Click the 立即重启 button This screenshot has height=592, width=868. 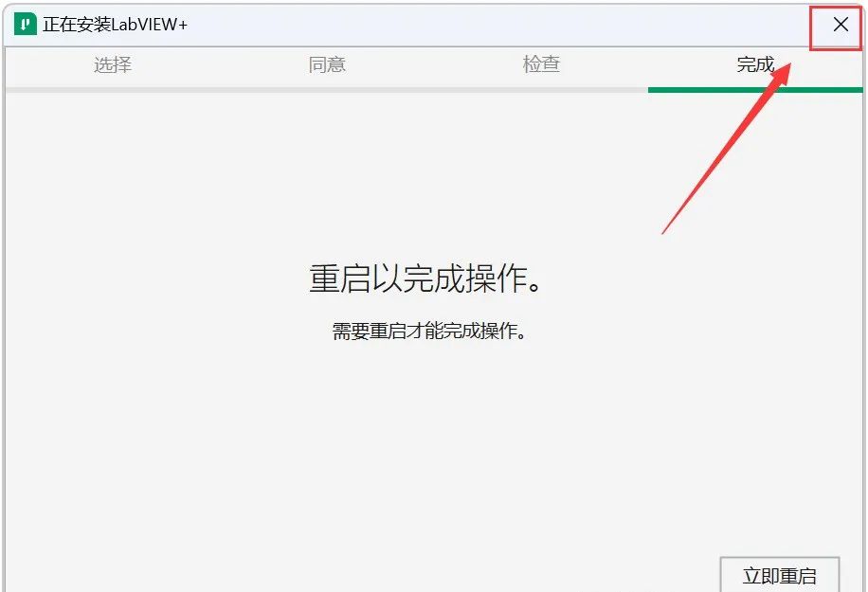pyautogui.click(x=780, y=575)
